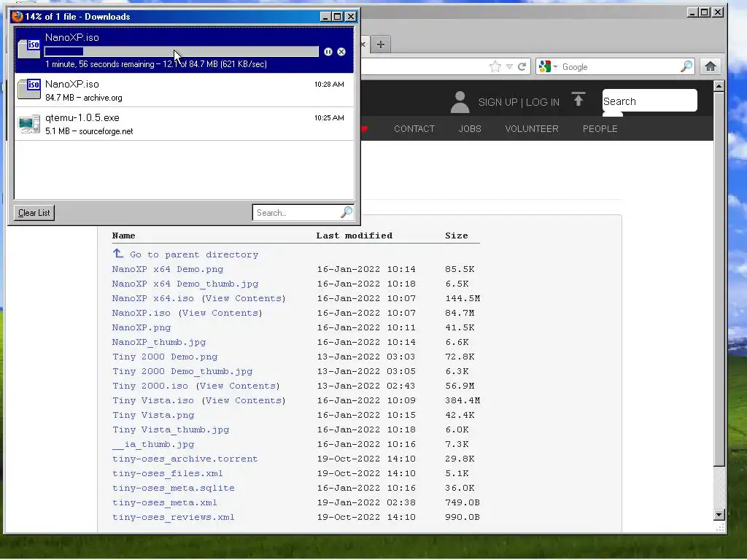Click the archive.org Search input box
Viewport: 747px width, 560px height.
[649, 101]
